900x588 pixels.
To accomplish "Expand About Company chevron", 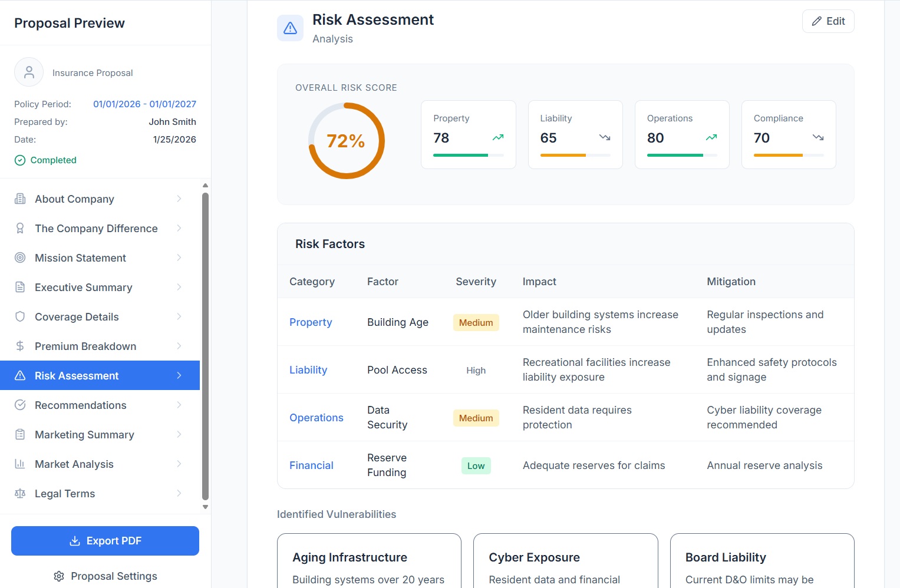I will click(x=179, y=199).
